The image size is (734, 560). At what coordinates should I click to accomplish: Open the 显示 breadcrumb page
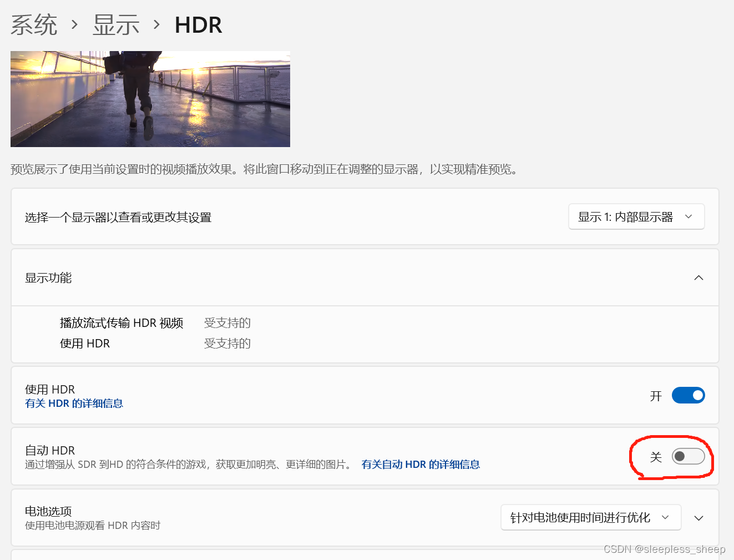116,25
